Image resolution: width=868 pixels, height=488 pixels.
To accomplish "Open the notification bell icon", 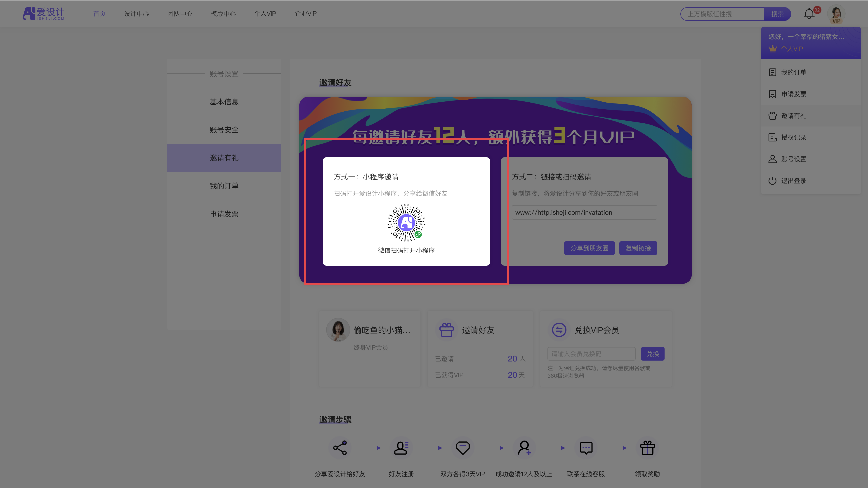I will (x=809, y=14).
